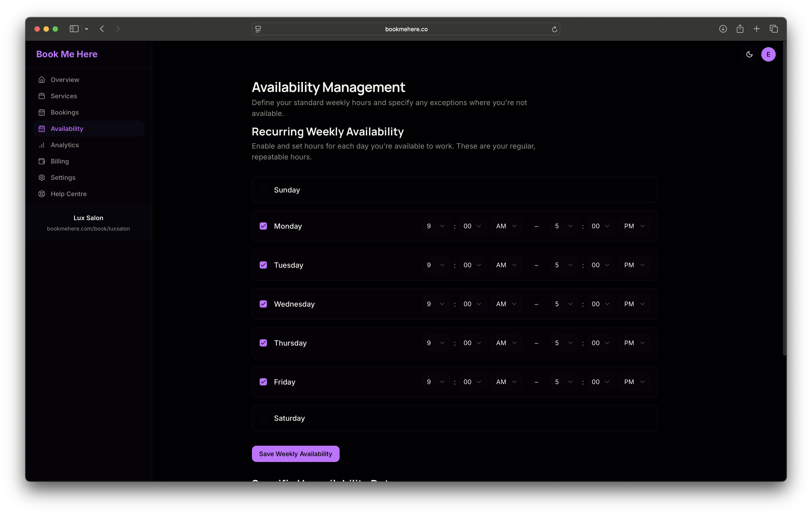Image resolution: width=812 pixels, height=515 pixels.
Task: Click the Settings gear icon in sidebar
Action: point(42,178)
